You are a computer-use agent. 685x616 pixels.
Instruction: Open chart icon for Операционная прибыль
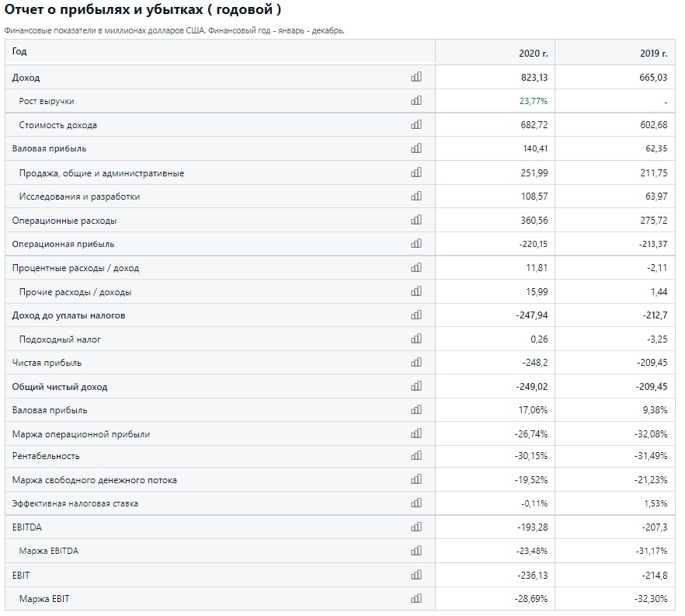[416, 243]
